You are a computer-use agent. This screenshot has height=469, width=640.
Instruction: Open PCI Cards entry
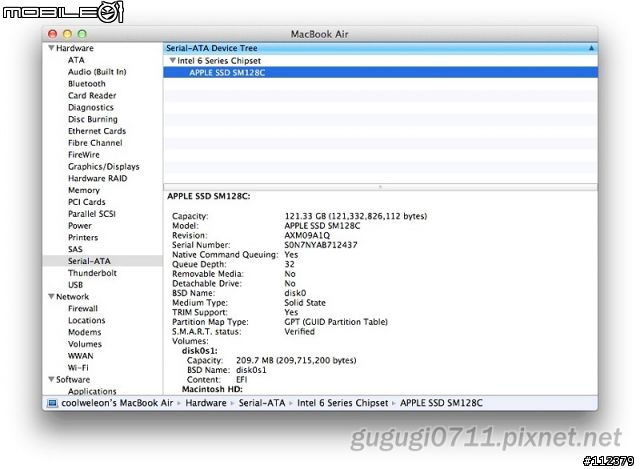tap(87, 202)
